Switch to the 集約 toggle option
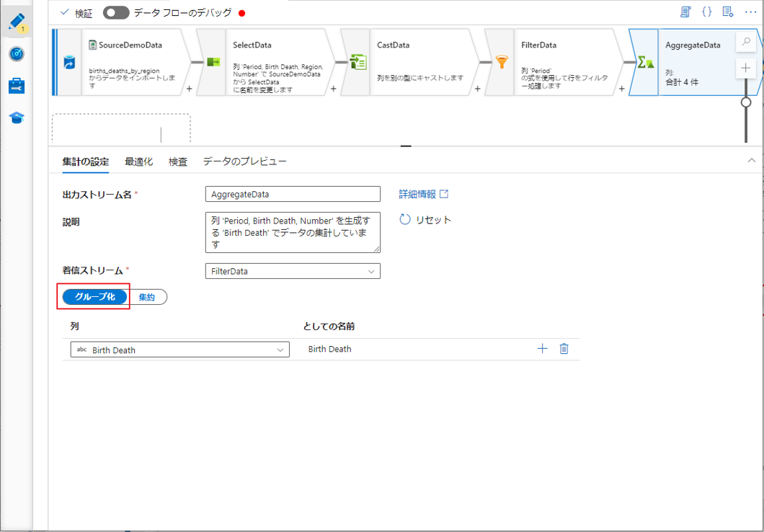Image resolution: width=764 pixels, height=532 pixels. (147, 297)
